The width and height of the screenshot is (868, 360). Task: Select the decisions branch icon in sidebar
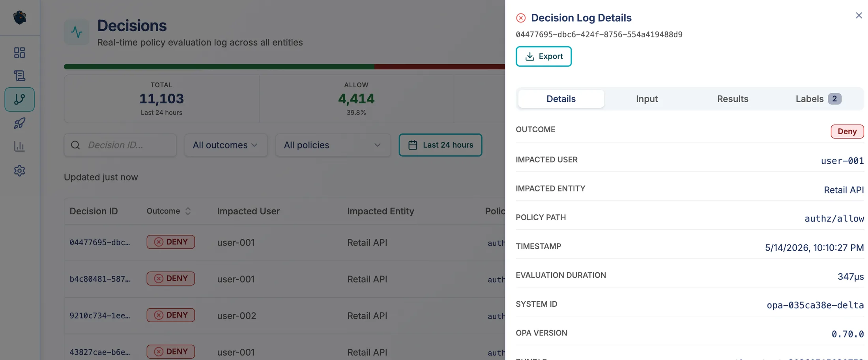pos(19,99)
